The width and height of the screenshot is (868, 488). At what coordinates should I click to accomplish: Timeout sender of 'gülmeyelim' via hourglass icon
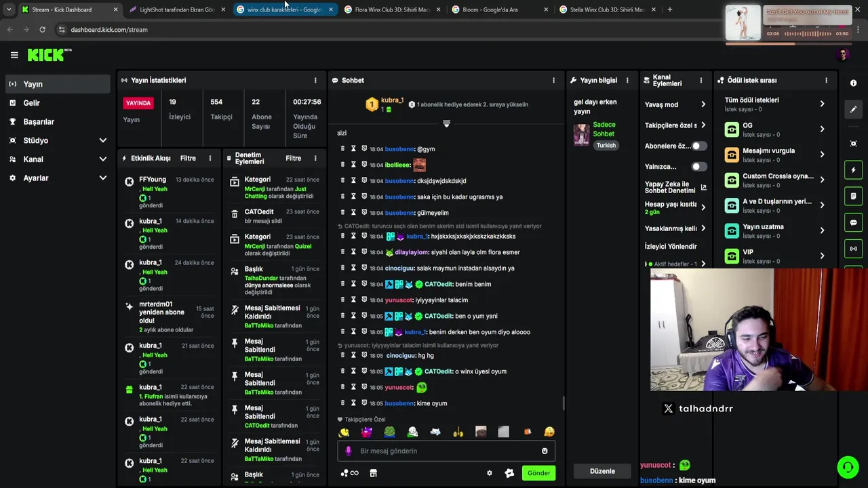(x=353, y=212)
